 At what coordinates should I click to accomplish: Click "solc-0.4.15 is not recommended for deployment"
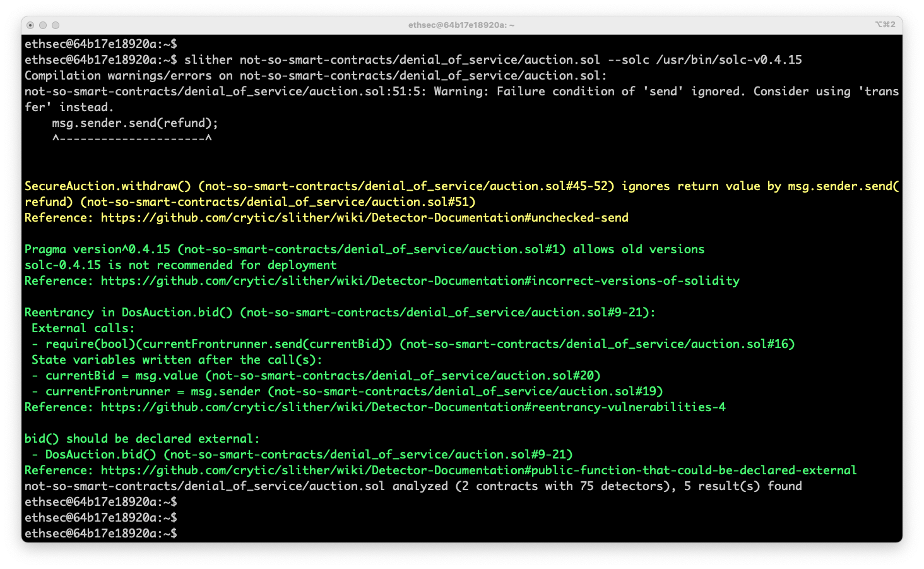click(x=181, y=265)
